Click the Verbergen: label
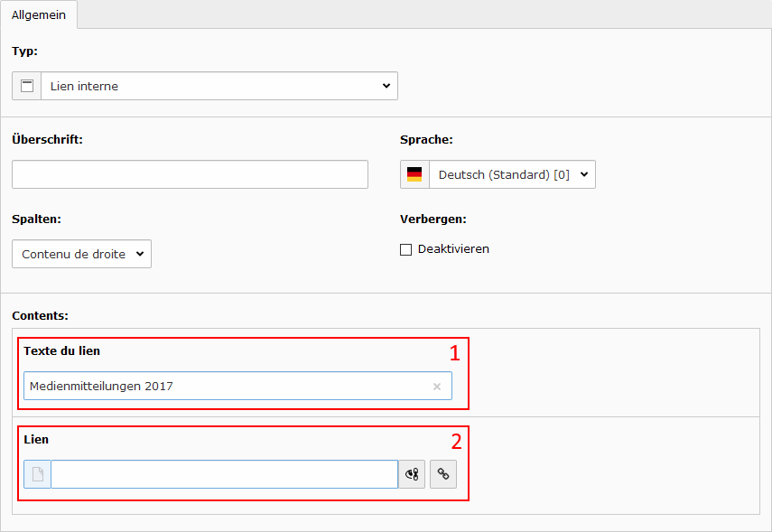The height and width of the screenshot is (532, 772). click(x=433, y=219)
